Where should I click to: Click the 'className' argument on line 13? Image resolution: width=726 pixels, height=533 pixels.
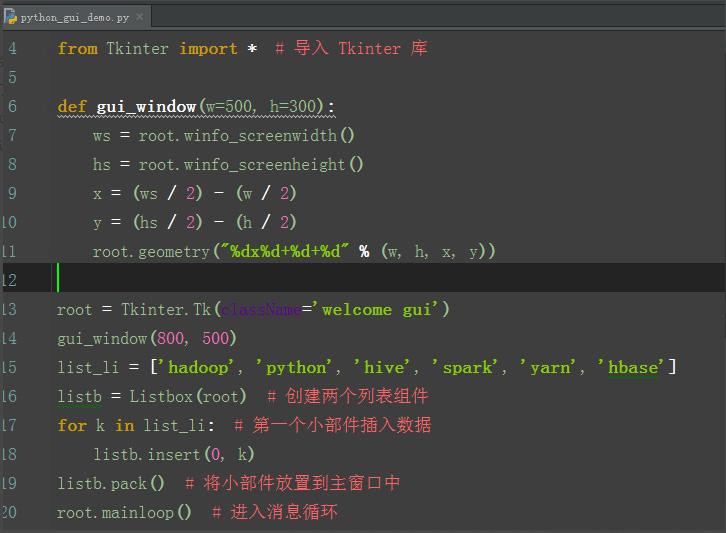click(x=261, y=309)
